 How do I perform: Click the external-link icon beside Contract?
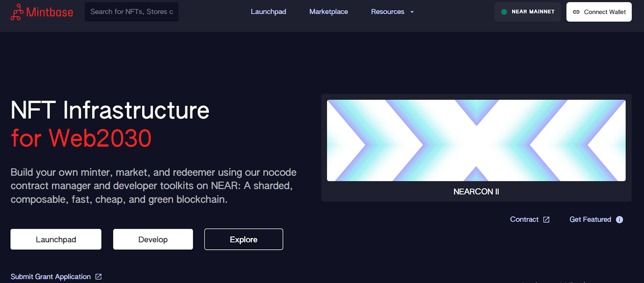point(546,219)
